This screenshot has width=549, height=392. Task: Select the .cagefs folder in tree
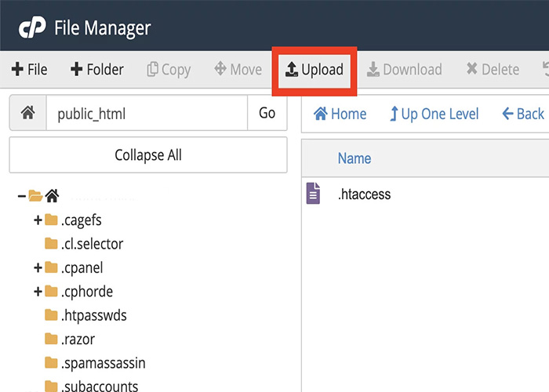point(82,220)
